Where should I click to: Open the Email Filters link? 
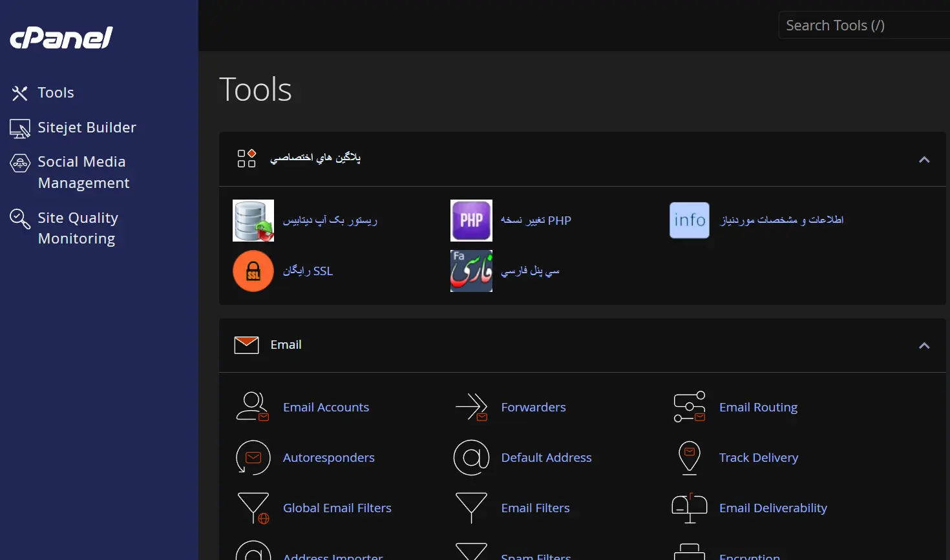[535, 508]
